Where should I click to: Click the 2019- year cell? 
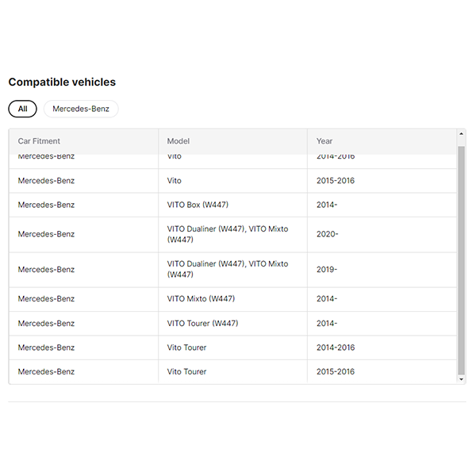pyautogui.click(x=327, y=270)
